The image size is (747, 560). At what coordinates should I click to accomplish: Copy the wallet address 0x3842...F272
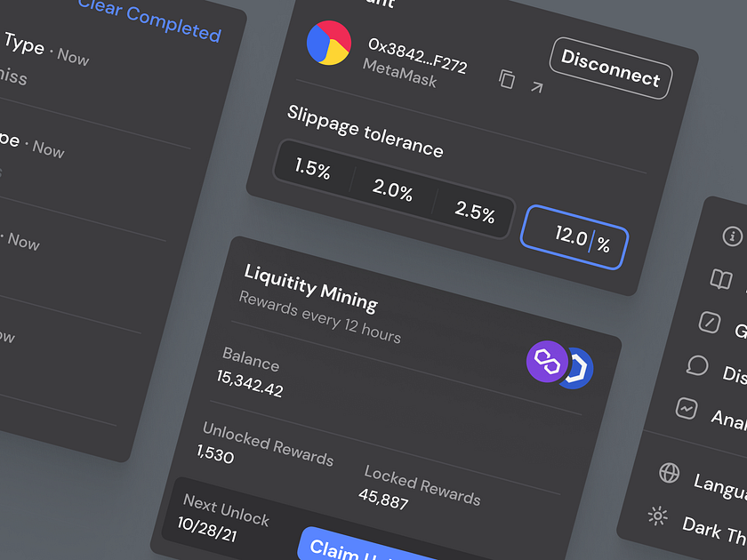[x=507, y=79]
